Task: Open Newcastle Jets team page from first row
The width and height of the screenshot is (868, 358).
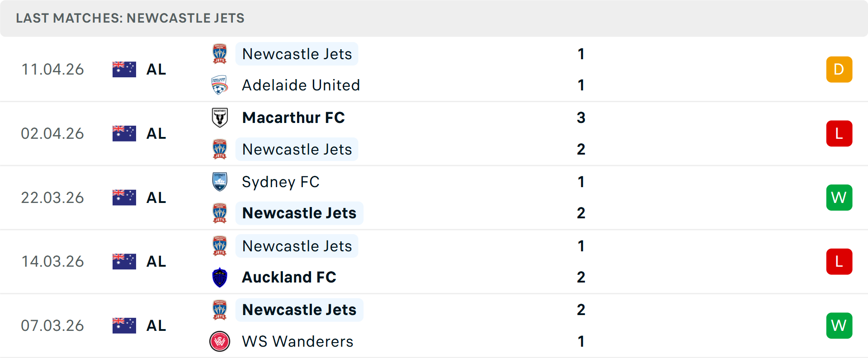Action: (x=297, y=53)
